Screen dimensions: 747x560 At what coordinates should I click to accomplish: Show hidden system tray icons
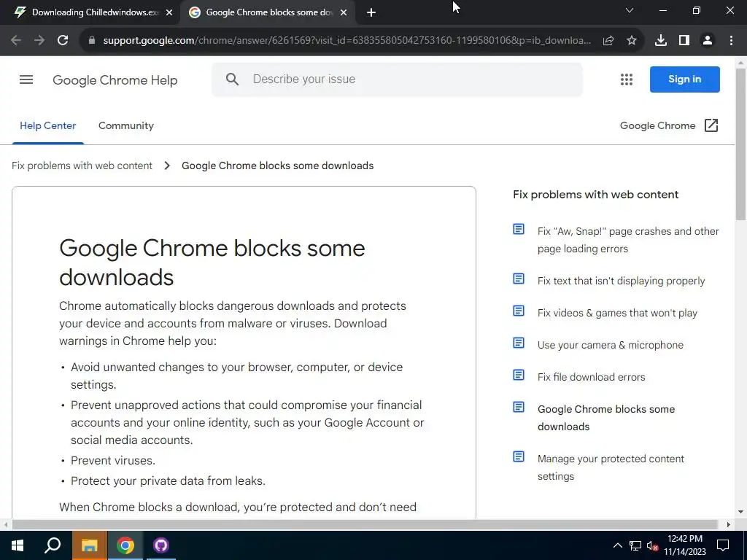coord(617,545)
